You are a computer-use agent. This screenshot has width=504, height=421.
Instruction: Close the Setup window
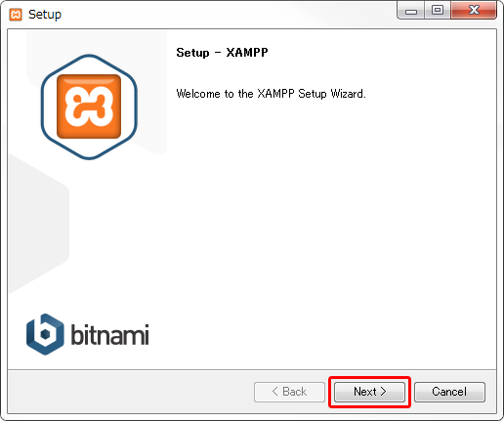pyautogui.click(x=474, y=11)
